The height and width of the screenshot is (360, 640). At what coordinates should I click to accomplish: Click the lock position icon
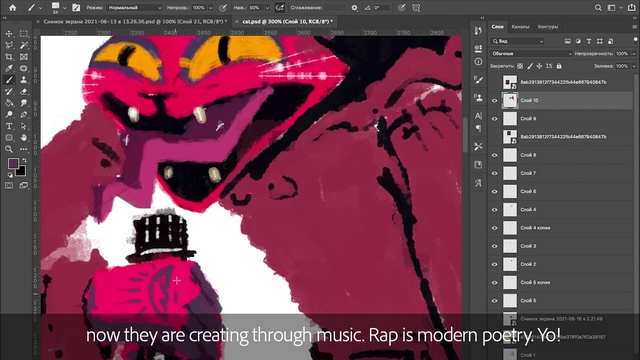[x=539, y=66]
